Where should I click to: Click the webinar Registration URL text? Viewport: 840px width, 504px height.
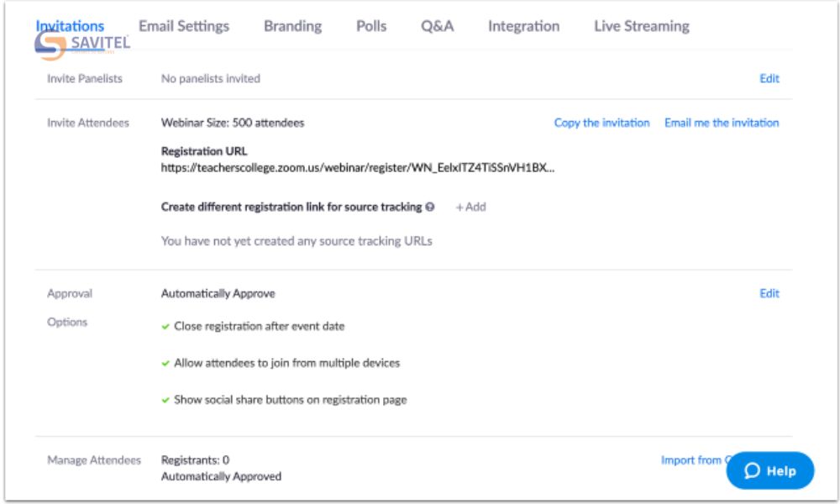click(x=358, y=168)
